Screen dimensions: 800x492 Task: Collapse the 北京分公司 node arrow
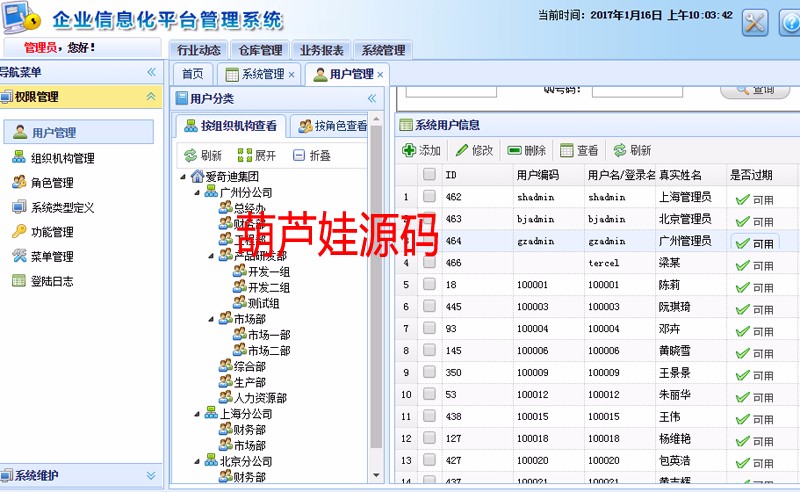coord(197,462)
